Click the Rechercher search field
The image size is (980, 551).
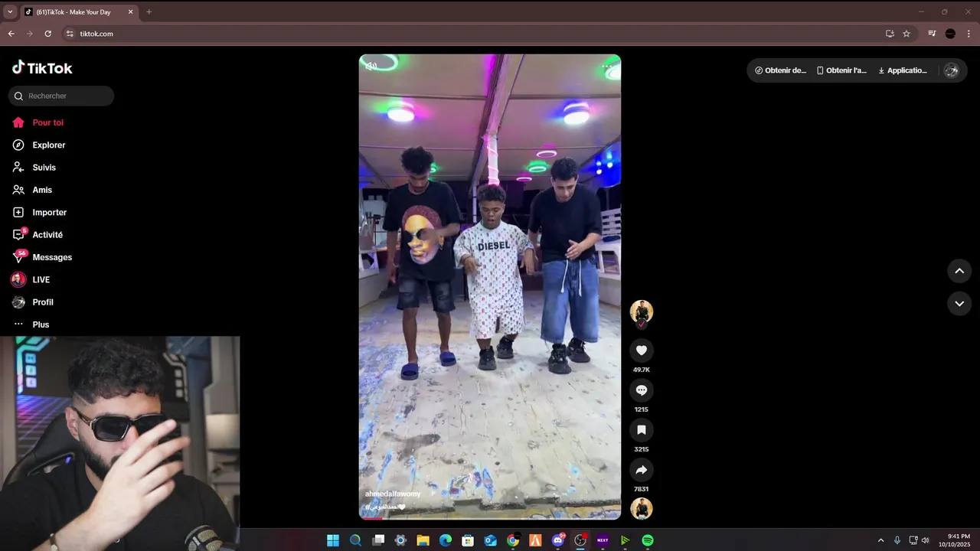point(61,96)
